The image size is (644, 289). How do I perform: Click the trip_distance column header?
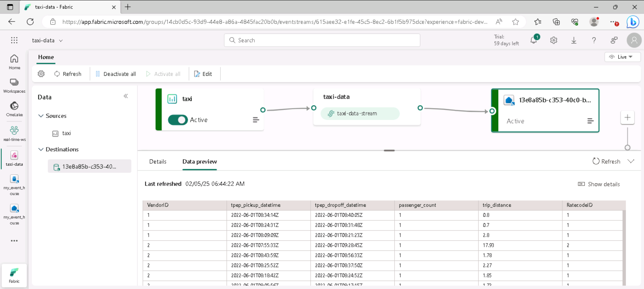tap(521, 205)
